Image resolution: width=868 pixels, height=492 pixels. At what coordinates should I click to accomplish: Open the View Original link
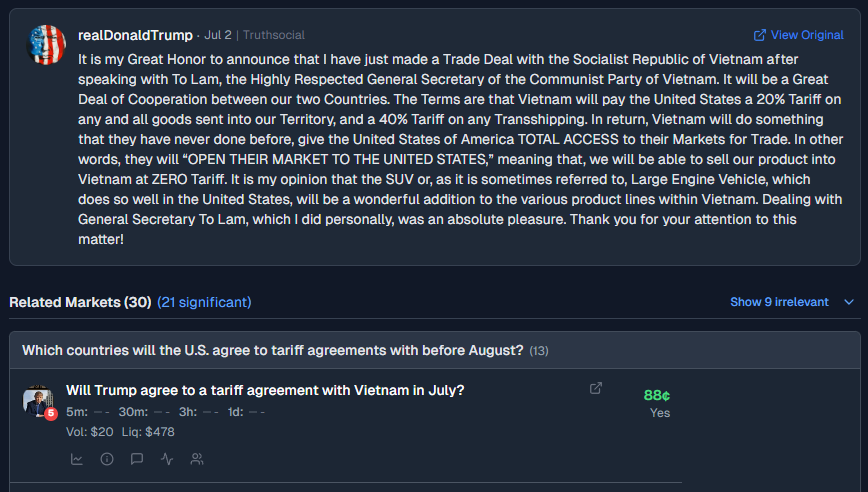click(807, 35)
